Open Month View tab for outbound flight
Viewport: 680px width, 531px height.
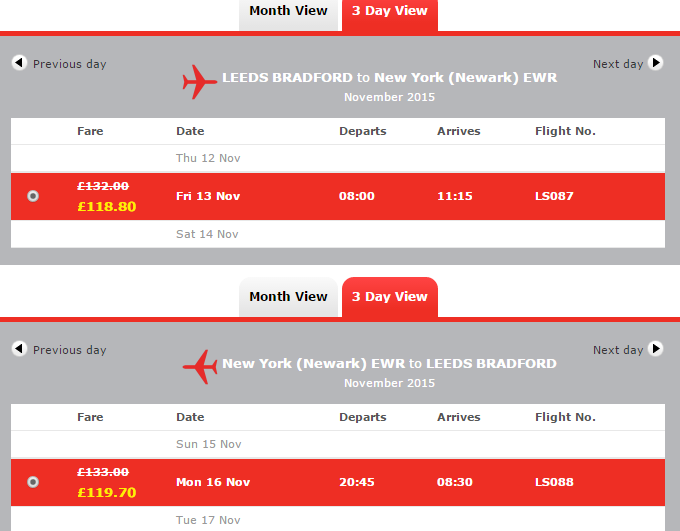click(288, 14)
